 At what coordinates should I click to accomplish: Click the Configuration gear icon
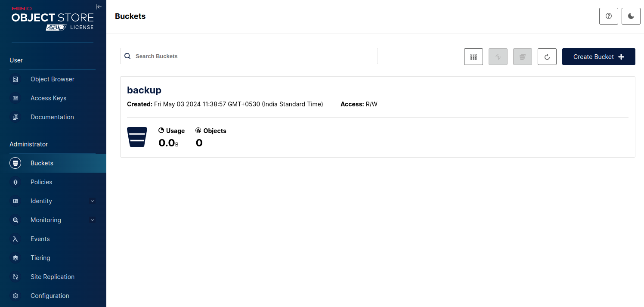point(15,296)
